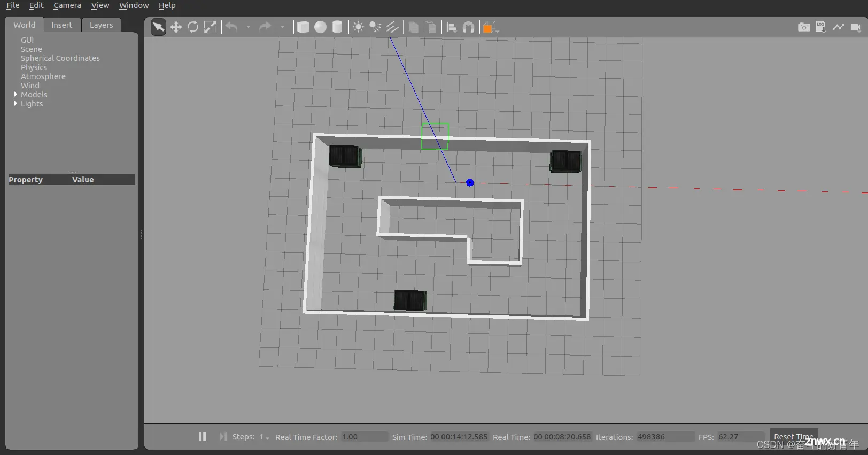Click the FPS value field
Image resolution: width=868 pixels, height=455 pixels.
coord(741,437)
